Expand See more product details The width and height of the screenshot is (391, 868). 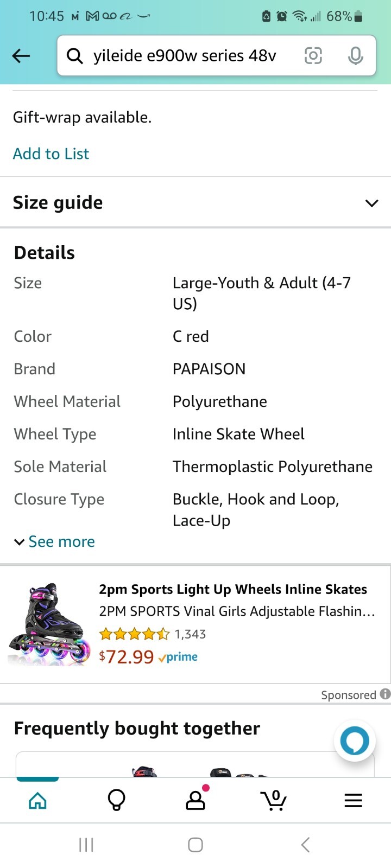(x=54, y=541)
